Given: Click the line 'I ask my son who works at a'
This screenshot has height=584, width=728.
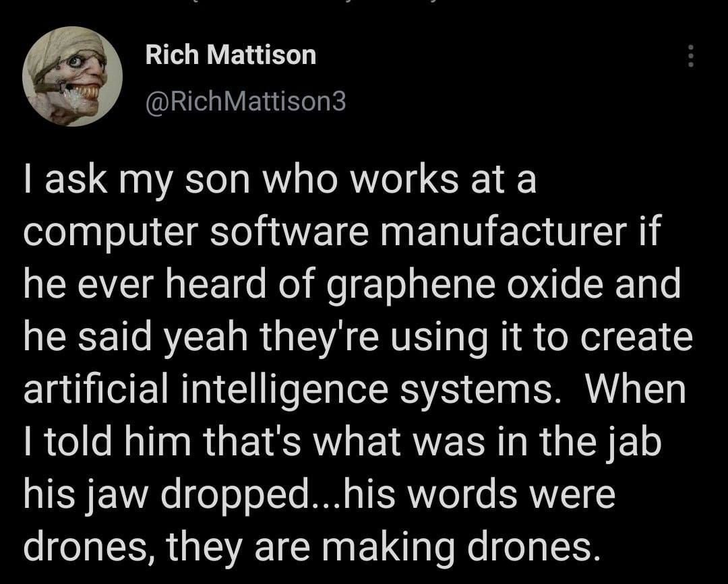Looking at the screenshot, I should [x=280, y=181].
